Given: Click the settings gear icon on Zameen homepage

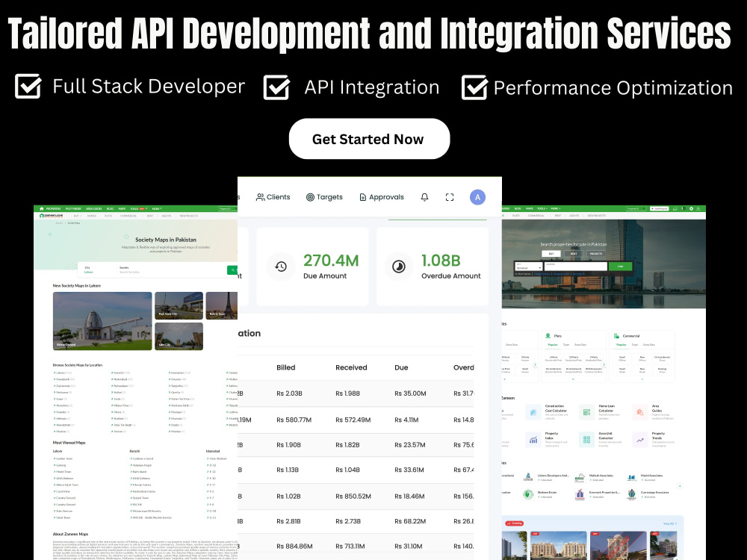Looking at the screenshot, I should pyautogui.click(x=691, y=208).
